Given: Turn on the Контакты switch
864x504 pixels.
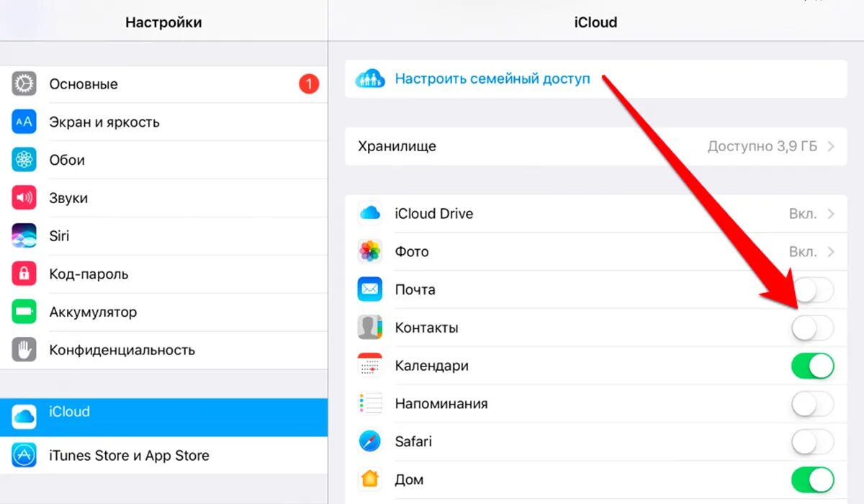Looking at the screenshot, I should point(813,328).
